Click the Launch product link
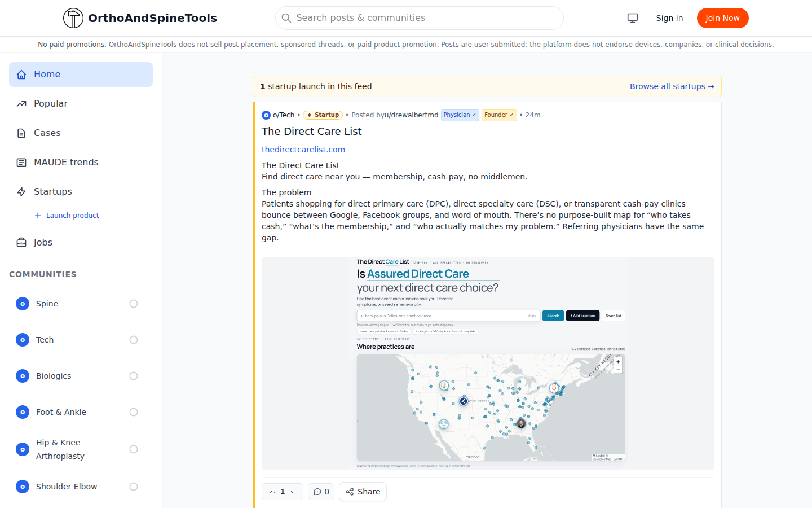 (67, 216)
